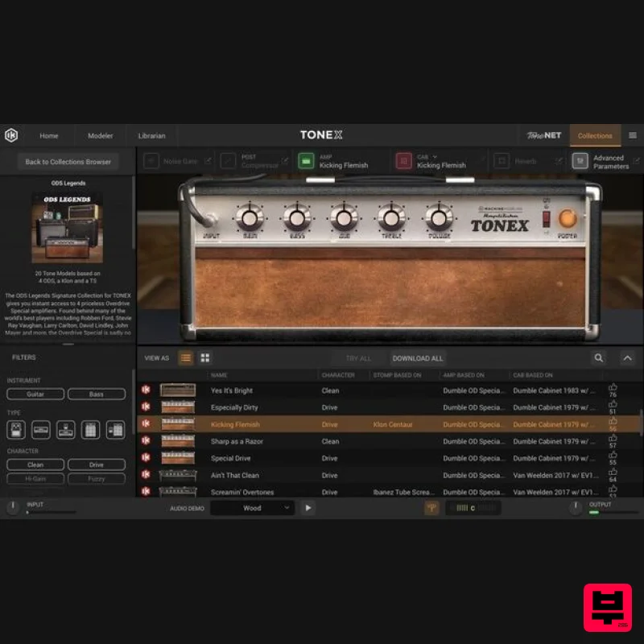Select the Kicking Flemish tone row
Viewport: 644px width, 644px height.
point(389,424)
